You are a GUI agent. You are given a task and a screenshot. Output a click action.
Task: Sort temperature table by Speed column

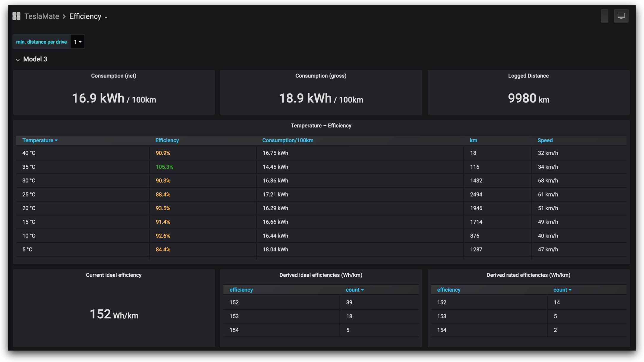(x=545, y=141)
